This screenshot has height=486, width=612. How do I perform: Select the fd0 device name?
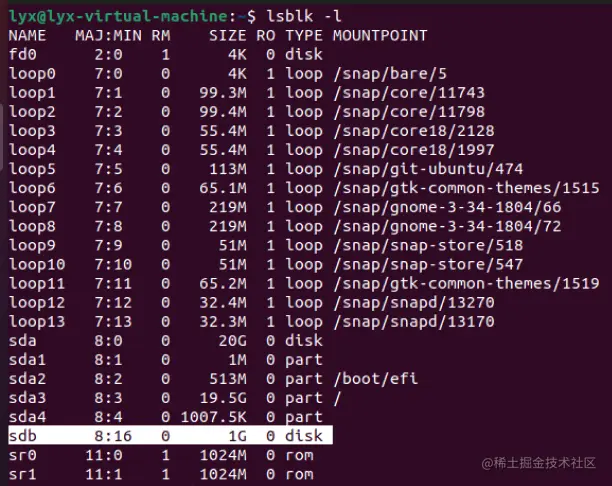[22, 54]
